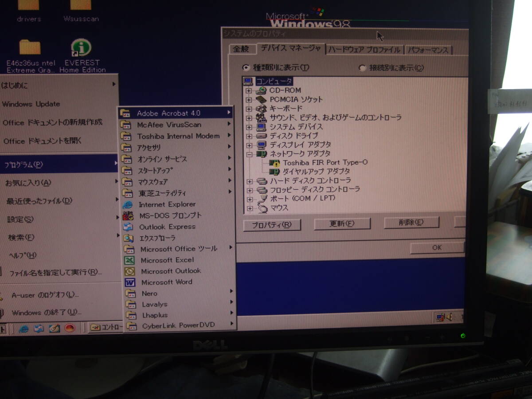
Task: Click the system tray speaker volume icon
Action: coord(449,317)
